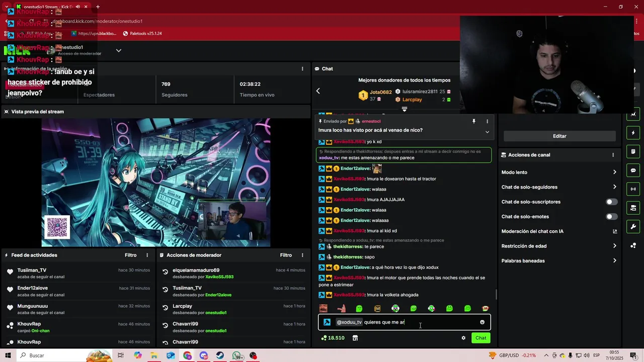Send message with green Chat button

(481, 338)
